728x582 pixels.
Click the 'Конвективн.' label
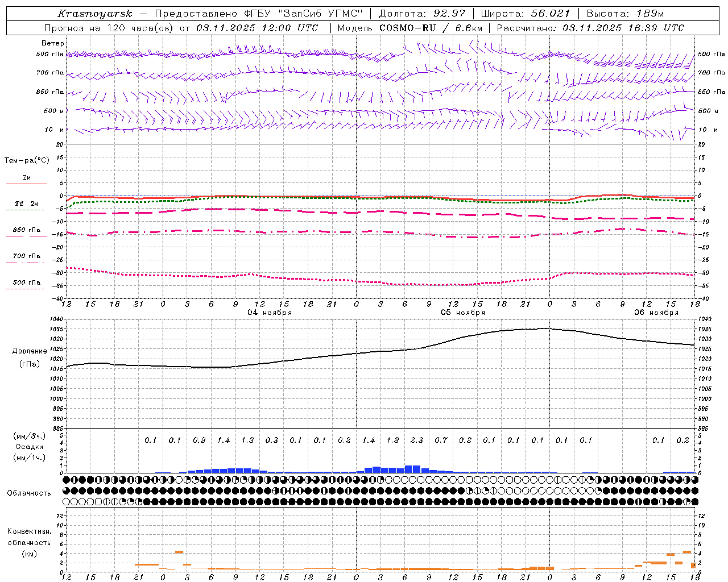point(29,531)
